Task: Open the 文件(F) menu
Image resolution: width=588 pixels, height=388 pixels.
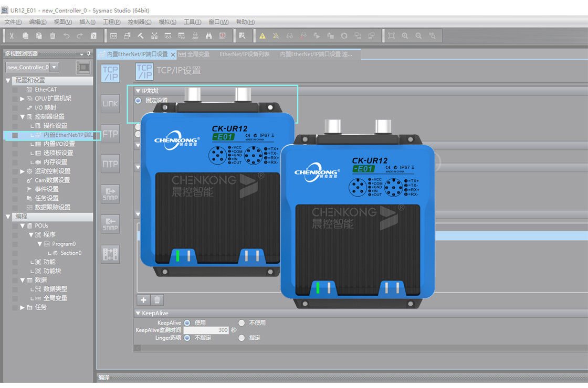Action: 13,22
